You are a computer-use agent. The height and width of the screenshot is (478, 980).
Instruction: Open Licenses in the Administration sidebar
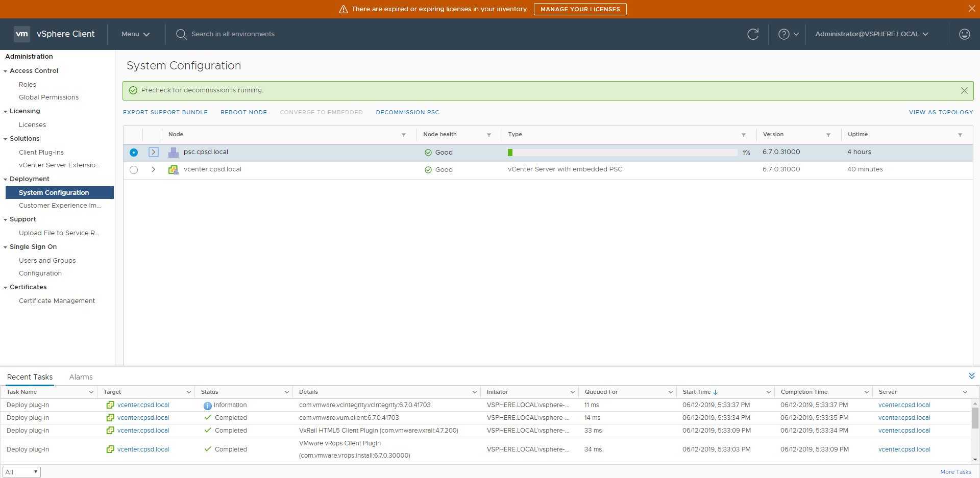point(32,125)
